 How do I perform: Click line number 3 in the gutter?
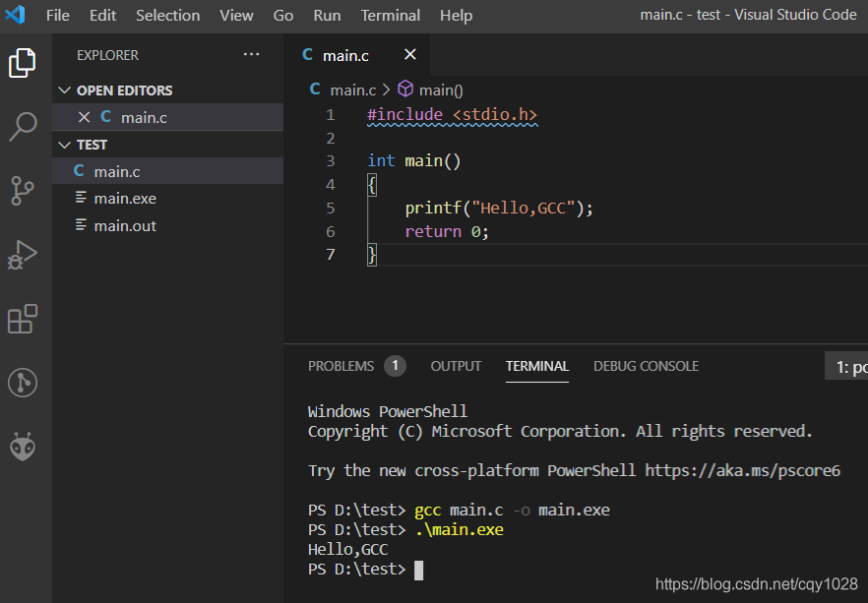331,161
